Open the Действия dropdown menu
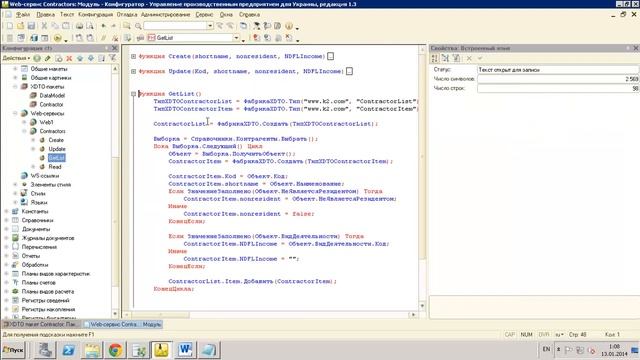Image resolution: width=640 pixels, height=360 pixels. click(16, 58)
